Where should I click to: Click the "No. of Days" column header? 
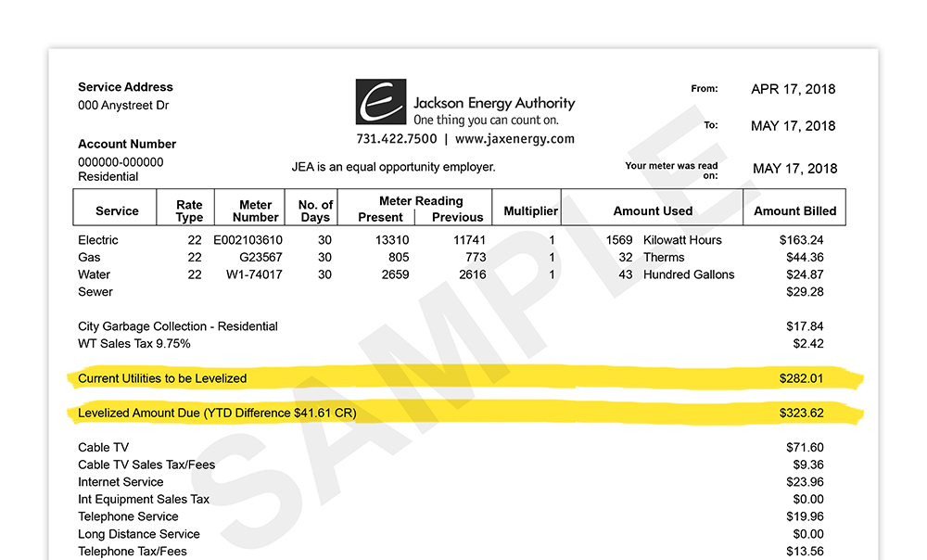pos(315,211)
